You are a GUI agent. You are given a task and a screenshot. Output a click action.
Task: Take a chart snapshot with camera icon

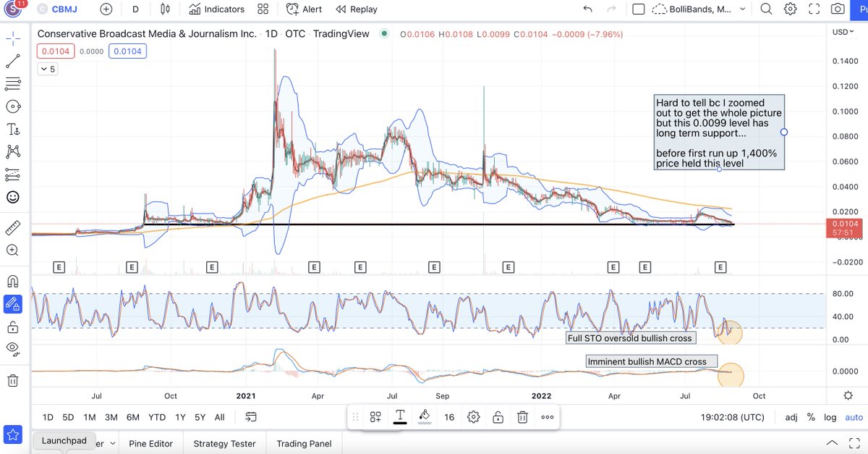pos(838,9)
